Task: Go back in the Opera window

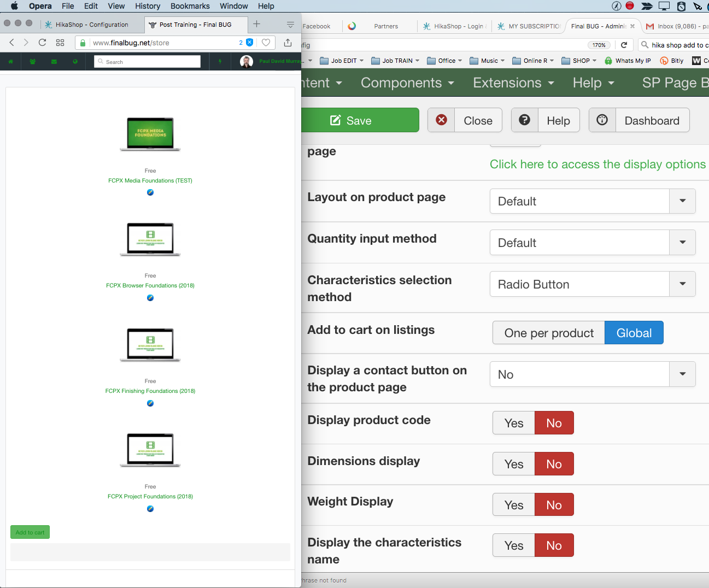Action: (12, 43)
